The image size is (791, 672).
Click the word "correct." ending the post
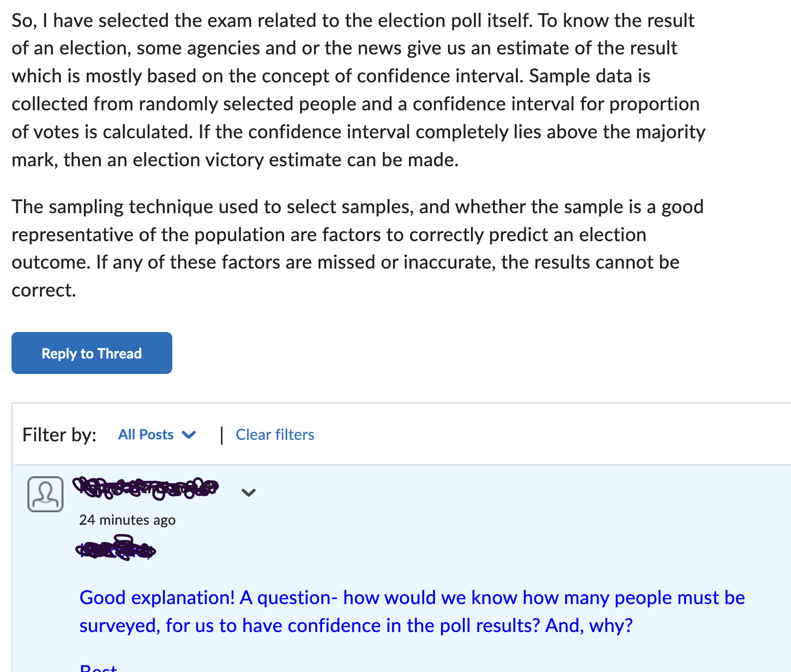pyautogui.click(x=44, y=290)
